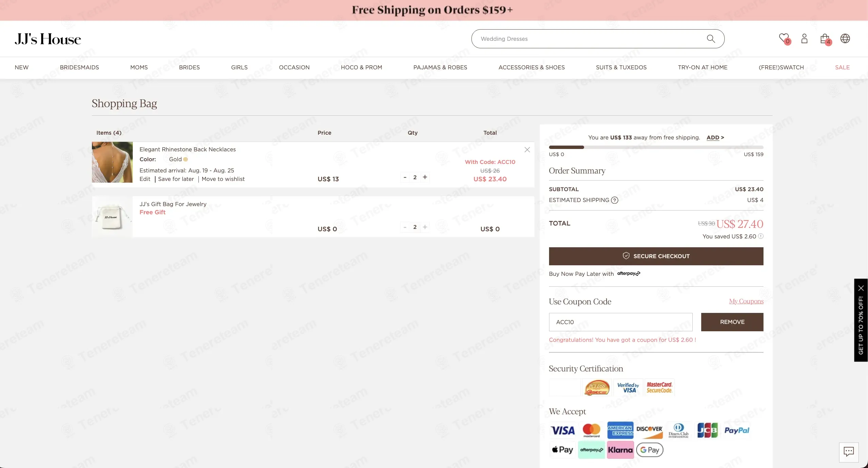This screenshot has width=868, height=468.
Task: Click the SECURE CHECKOUT button
Action: pyautogui.click(x=656, y=256)
